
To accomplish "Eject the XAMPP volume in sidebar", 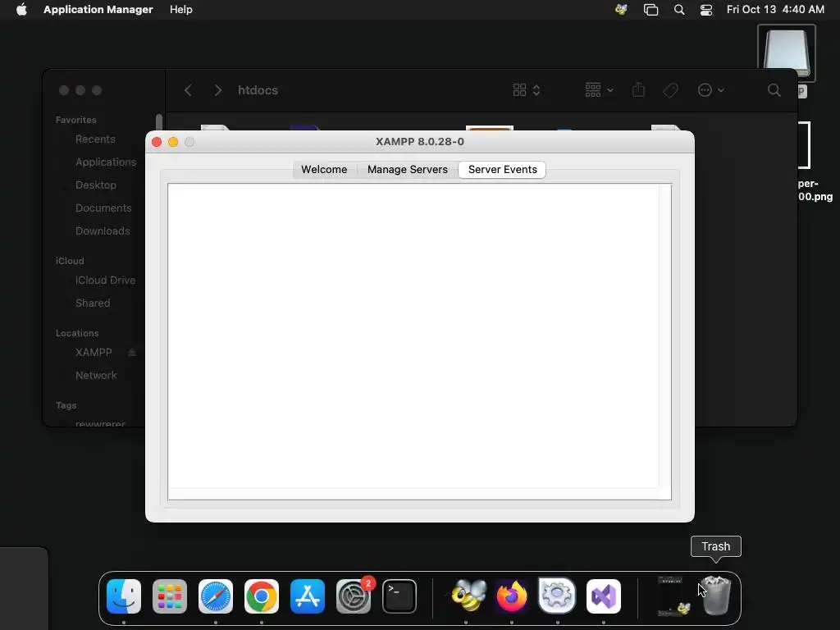I will tap(132, 353).
